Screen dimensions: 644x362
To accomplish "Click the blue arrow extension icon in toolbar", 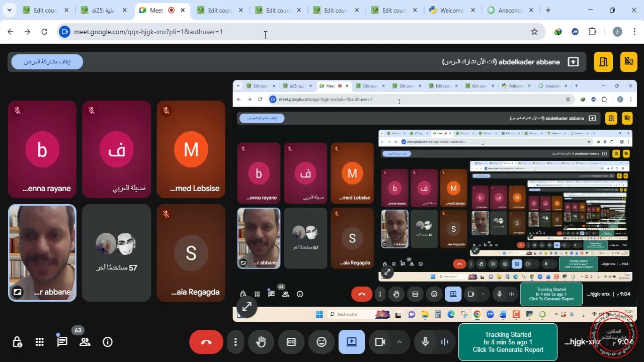I will click(x=575, y=32).
